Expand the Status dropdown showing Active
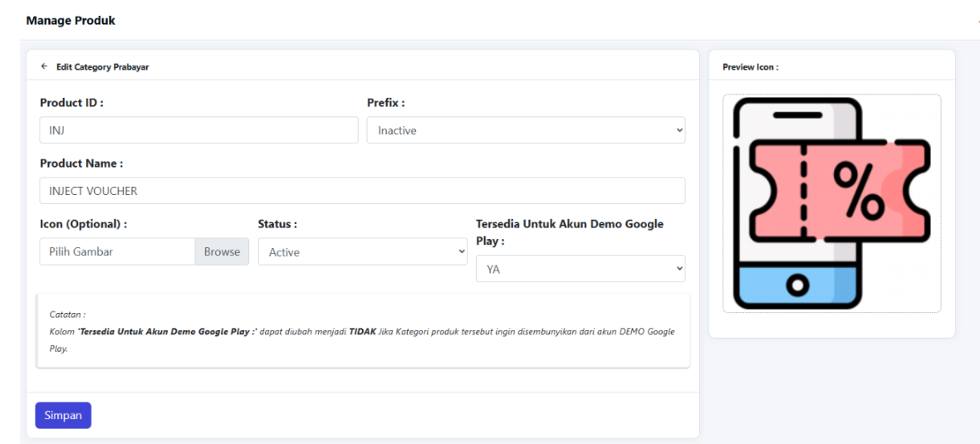 click(362, 252)
